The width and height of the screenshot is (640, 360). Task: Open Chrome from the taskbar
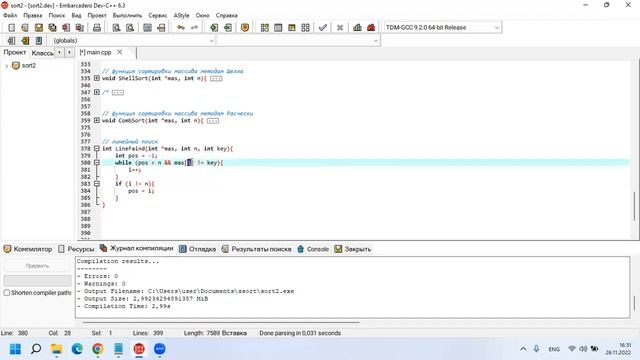pyautogui.click(x=98, y=349)
